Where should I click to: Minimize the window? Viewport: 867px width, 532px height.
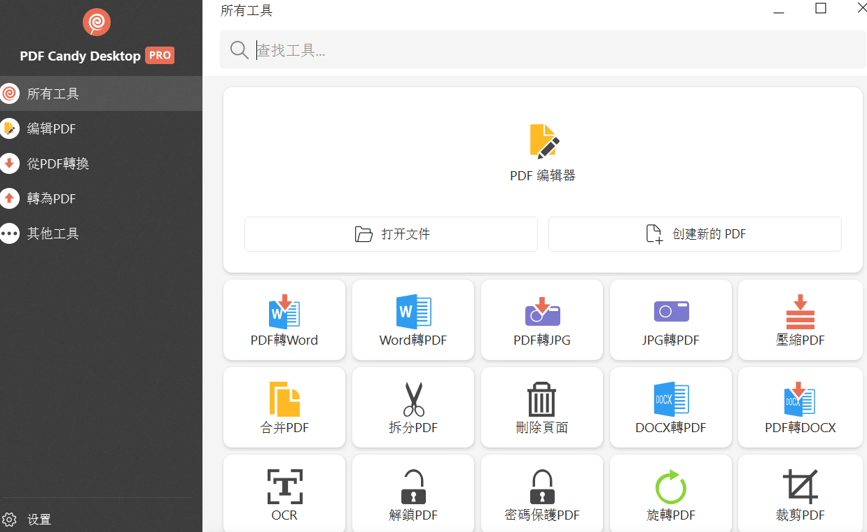[x=779, y=11]
